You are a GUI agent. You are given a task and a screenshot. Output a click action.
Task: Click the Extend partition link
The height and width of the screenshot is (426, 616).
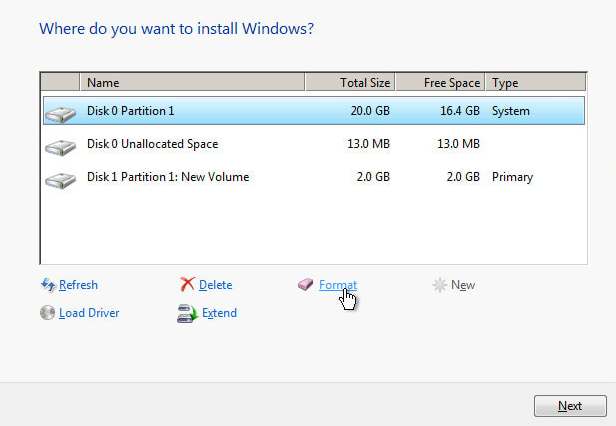(219, 313)
